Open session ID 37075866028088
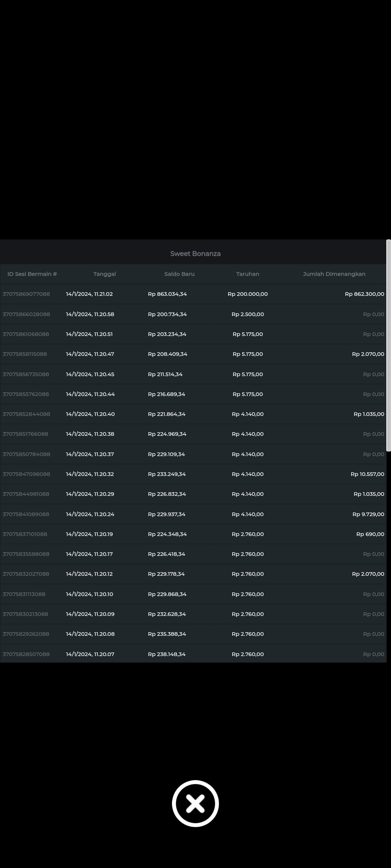The height and width of the screenshot is (868, 391). point(26,314)
